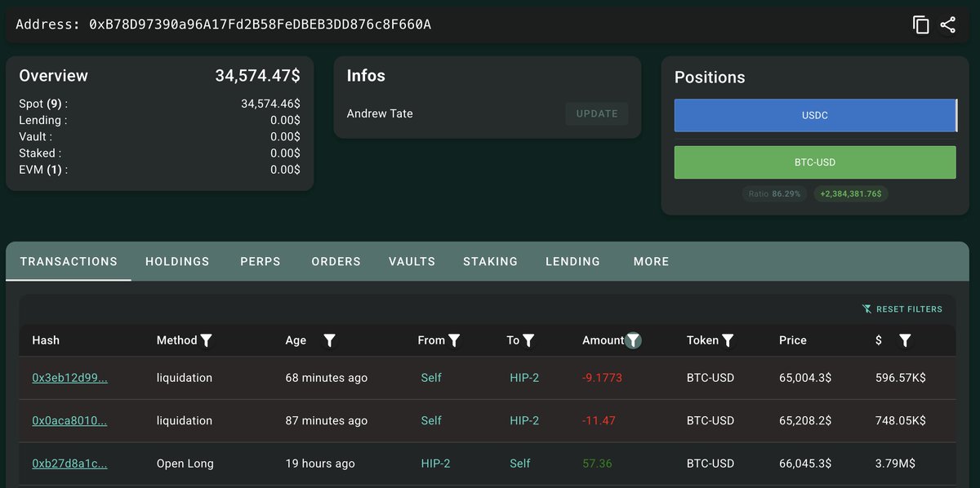The height and width of the screenshot is (488, 980).
Task: Click the Staked overview row label
Action: (40, 153)
